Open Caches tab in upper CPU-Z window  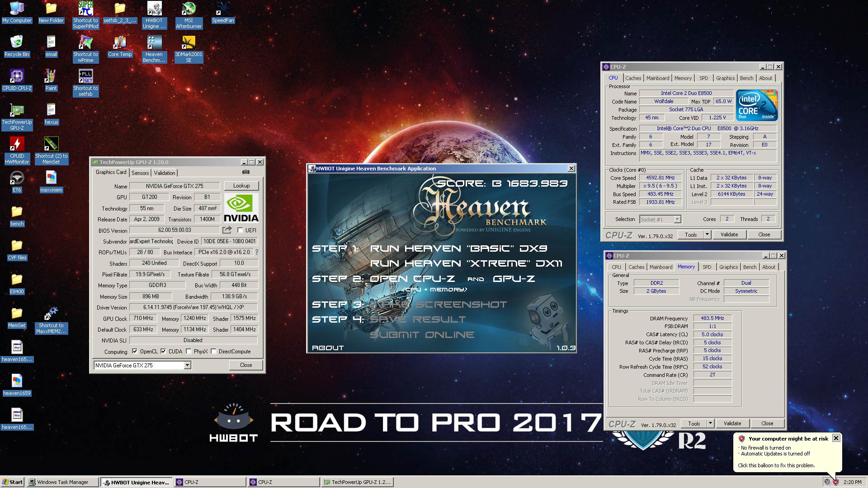tap(633, 78)
